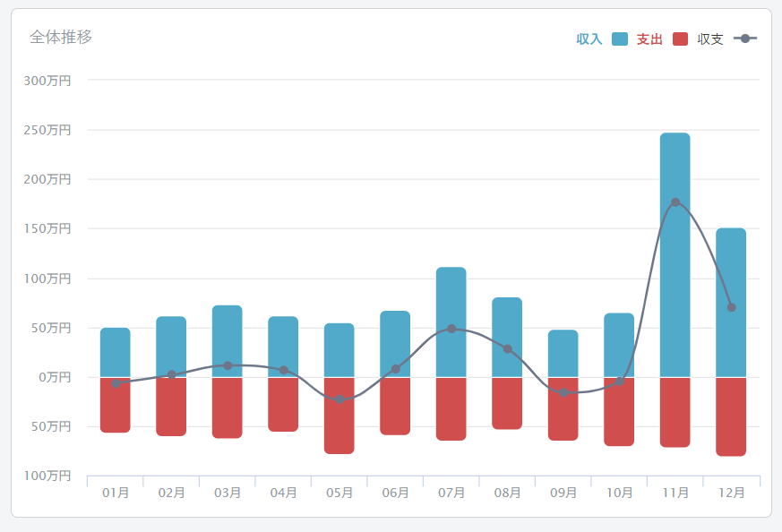This screenshot has width=782, height=532.
Task: Click the line marker icon beside 収支
Action: coord(745,39)
